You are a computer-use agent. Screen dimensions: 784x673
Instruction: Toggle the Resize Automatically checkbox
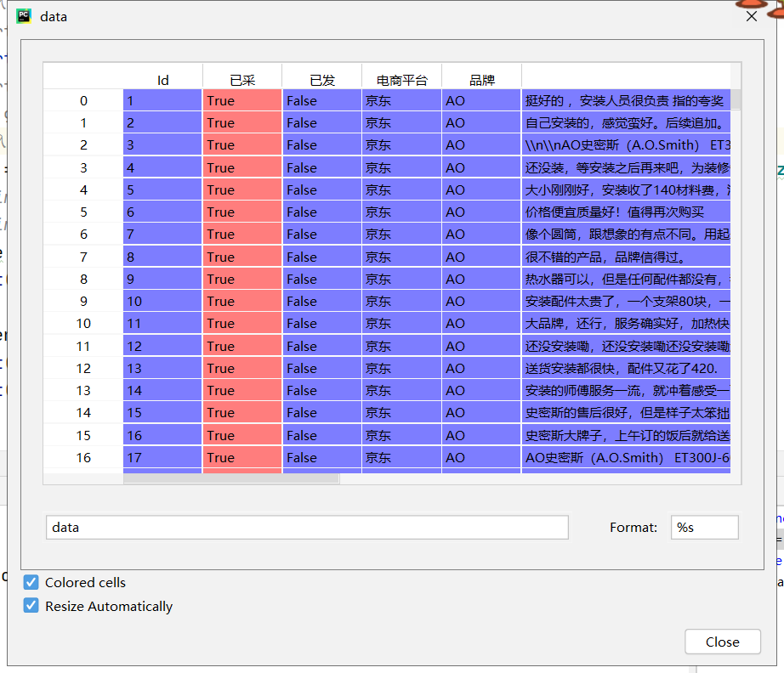(x=31, y=606)
